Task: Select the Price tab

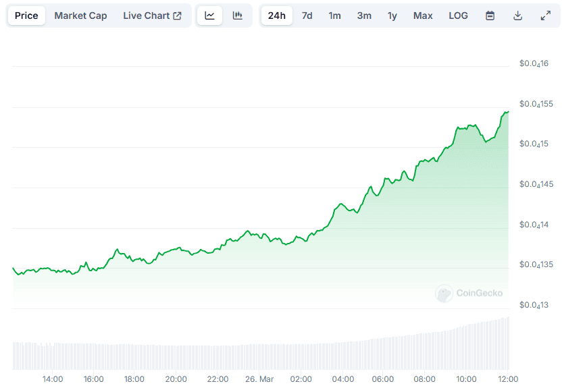Action: pos(26,16)
